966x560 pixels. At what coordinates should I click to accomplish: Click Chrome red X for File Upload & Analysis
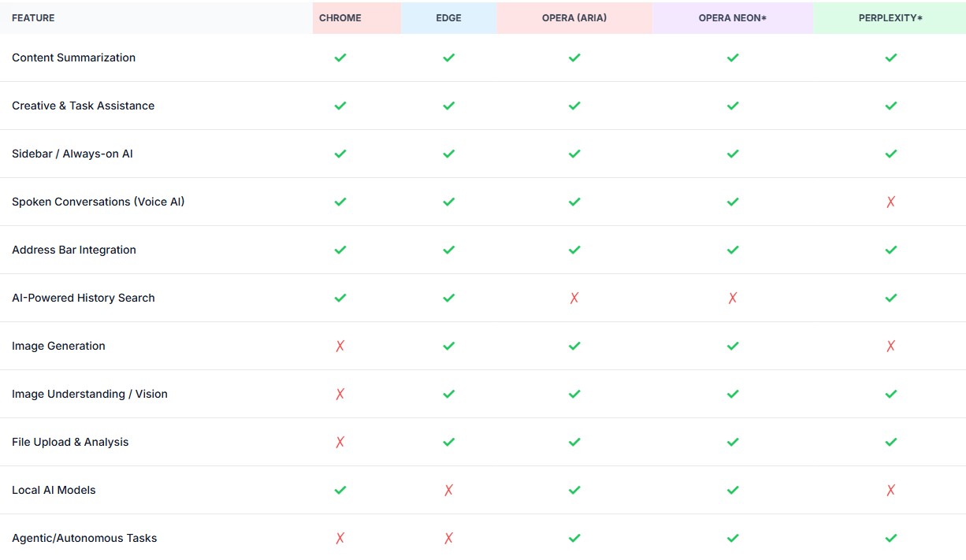340,442
